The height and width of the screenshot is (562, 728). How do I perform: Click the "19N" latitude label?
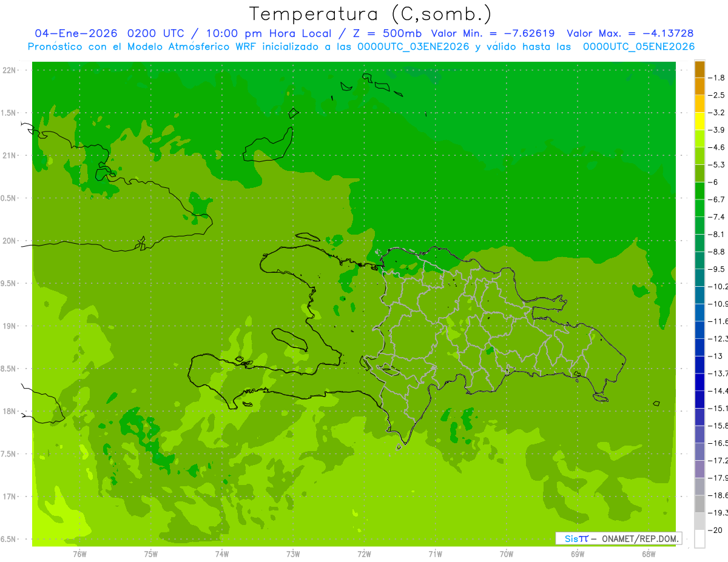tap(10, 326)
